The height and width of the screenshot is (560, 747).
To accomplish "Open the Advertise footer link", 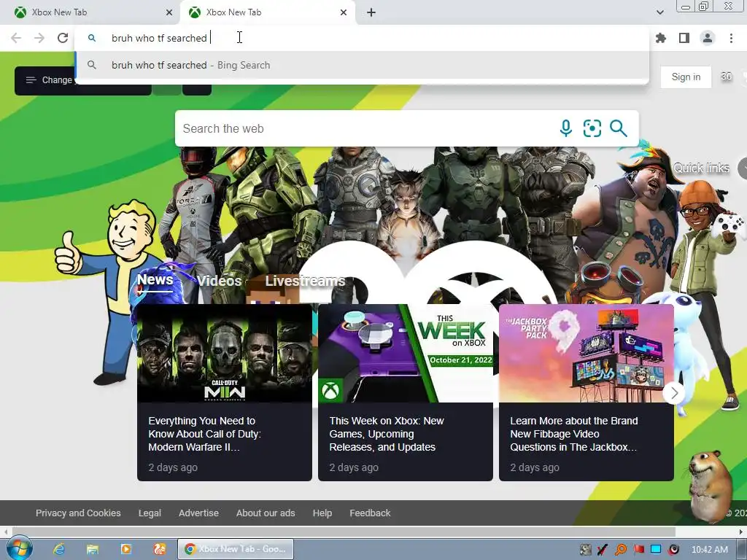I will pos(198,513).
